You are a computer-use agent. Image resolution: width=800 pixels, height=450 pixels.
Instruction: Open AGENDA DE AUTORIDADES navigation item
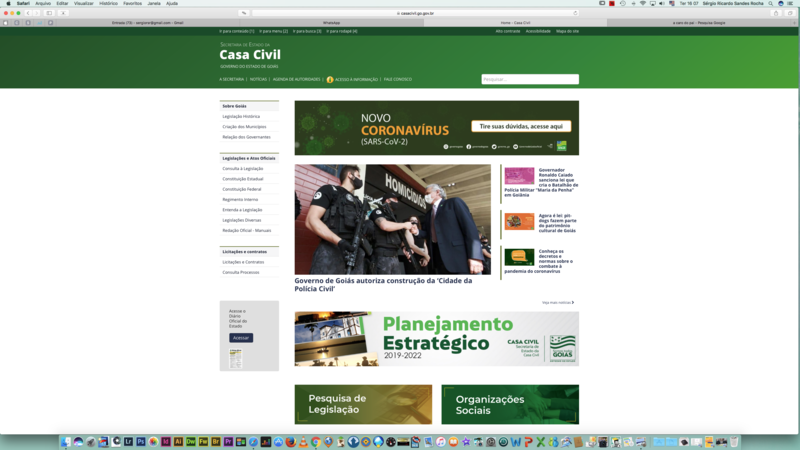[x=296, y=79]
